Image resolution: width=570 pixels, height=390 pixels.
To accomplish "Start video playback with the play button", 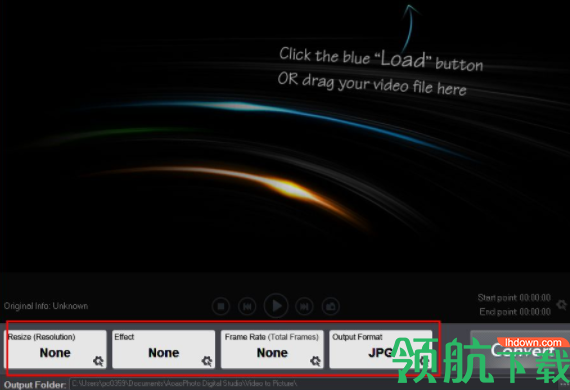I will tap(276, 306).
